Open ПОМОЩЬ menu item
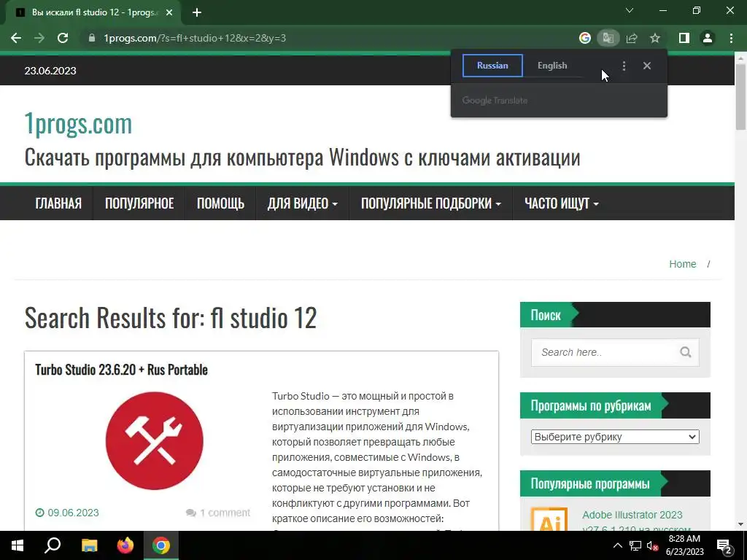 click(220, 203)
